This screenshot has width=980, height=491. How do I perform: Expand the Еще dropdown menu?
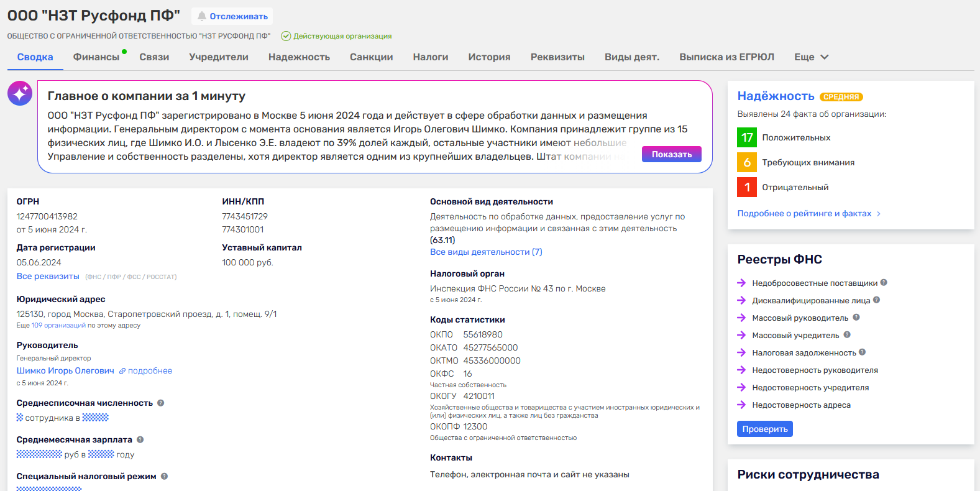pyautogui.click(x=811, y=57)
